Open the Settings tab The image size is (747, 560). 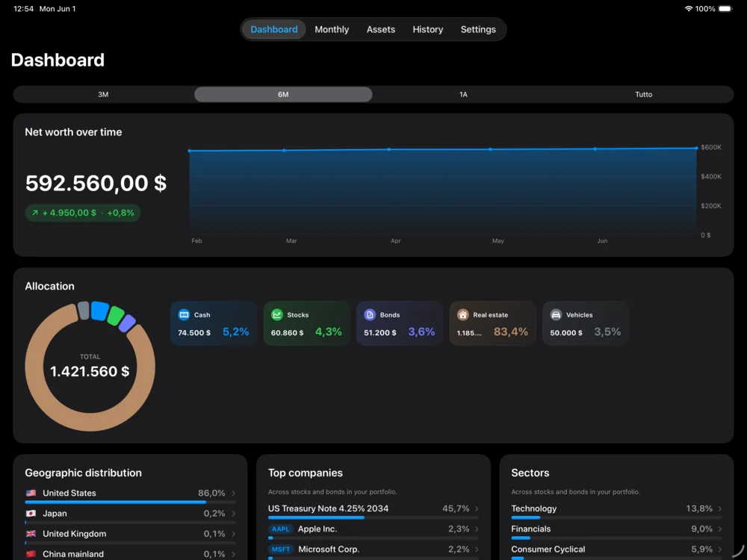point(478,30)
